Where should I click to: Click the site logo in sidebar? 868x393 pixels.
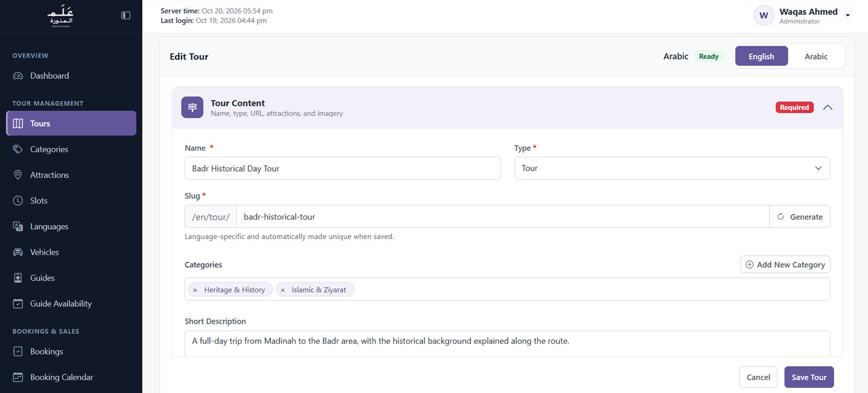coord(60,16)
